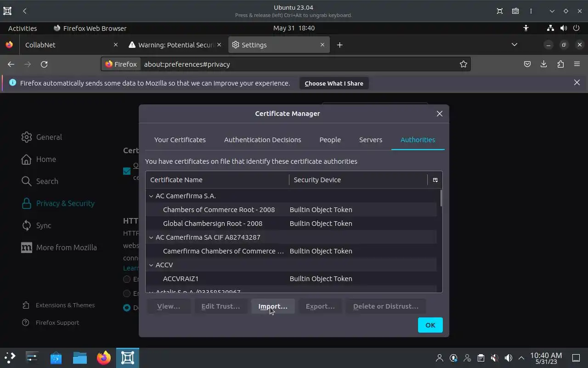588x368 pixels.
Task: Select the Authorities tab
Action: 418,140
